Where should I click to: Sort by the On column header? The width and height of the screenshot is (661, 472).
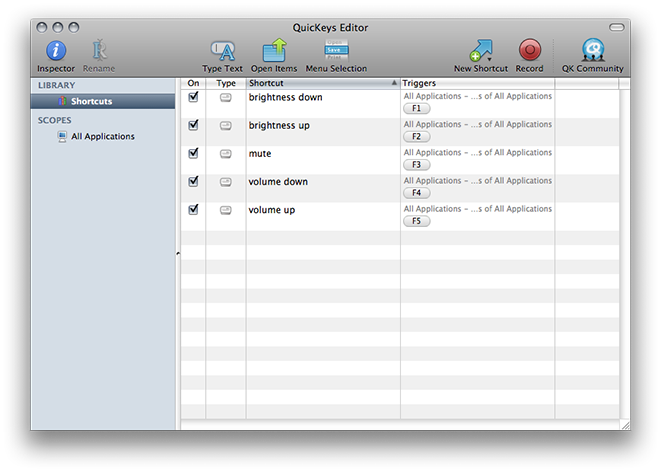[193, 83]
